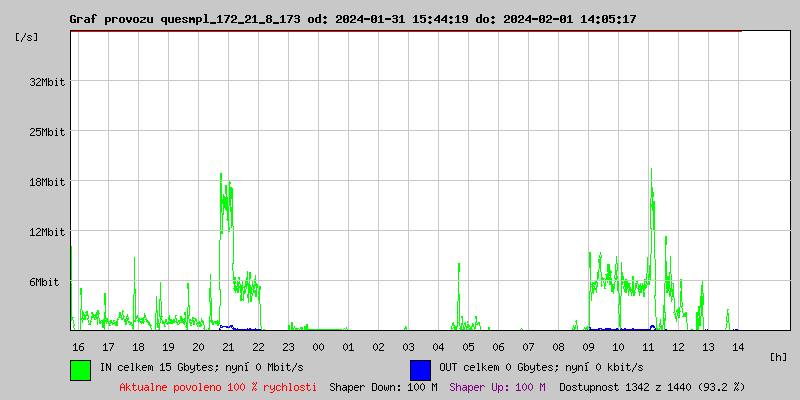Click the red 'Aktualne povoleno' status text
The image size is (800, 400).
pos(218,387)
